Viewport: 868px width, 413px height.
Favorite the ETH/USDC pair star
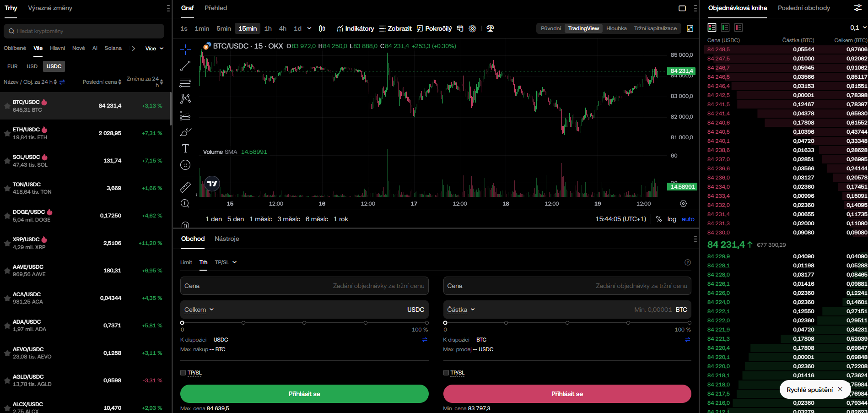click(x=7, y=133)
